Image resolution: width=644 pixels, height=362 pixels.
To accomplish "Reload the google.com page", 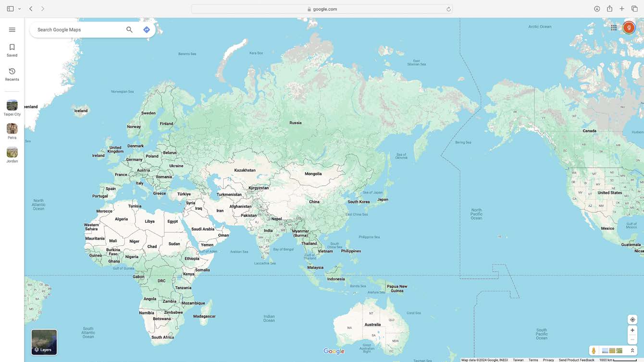I will tap(448, 9).
